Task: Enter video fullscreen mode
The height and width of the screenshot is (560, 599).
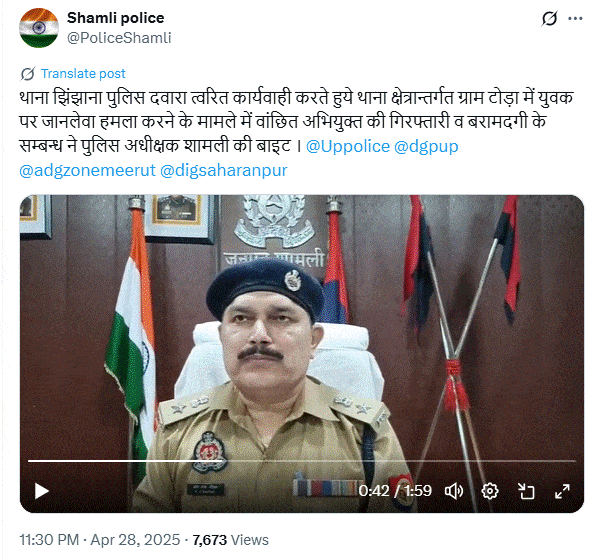Action: pyautogui.click(x=562, y=491)
